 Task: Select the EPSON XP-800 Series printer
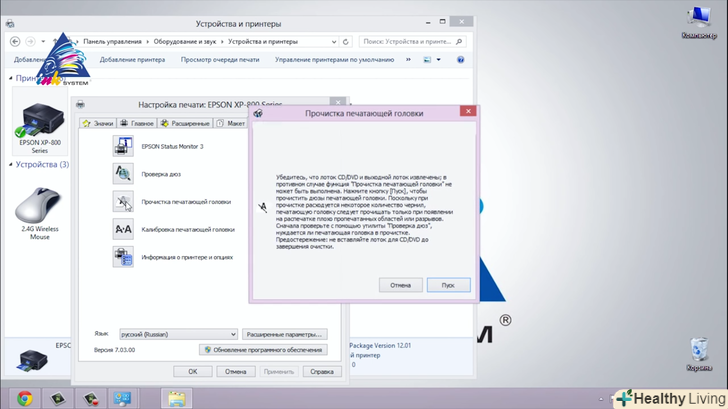tap(35, 118)
